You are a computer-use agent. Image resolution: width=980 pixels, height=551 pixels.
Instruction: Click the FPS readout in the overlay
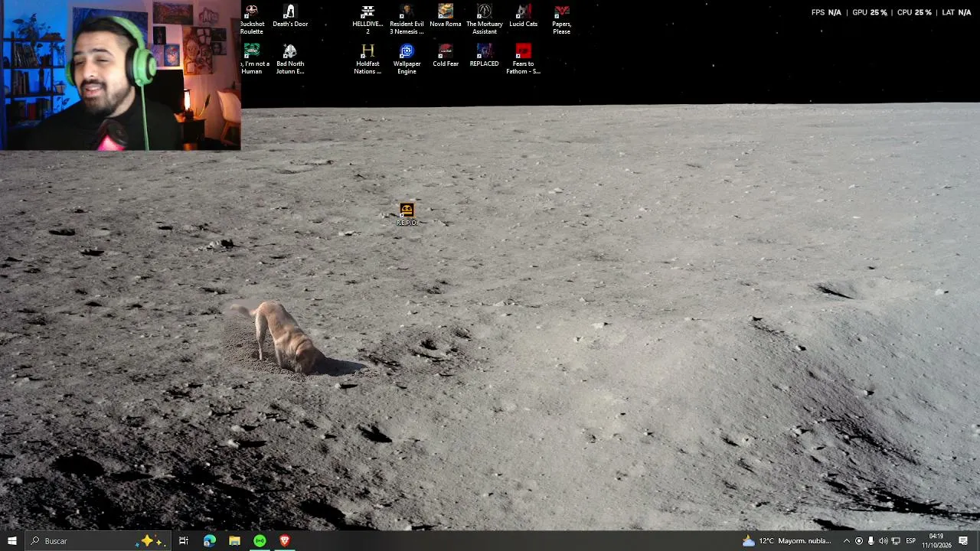click(x=826, y=12)
